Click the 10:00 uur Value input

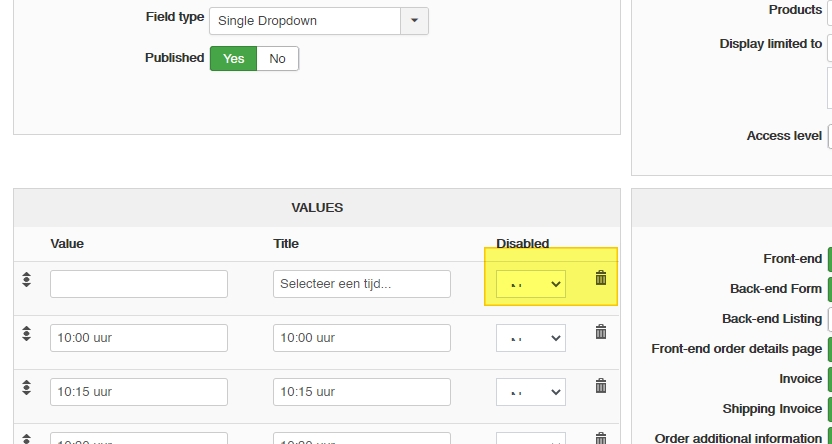(x=139, y=338)
